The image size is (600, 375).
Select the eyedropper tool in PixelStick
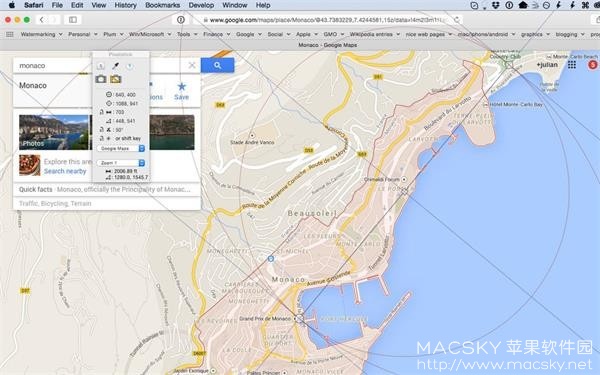click(x=115, y=66)
